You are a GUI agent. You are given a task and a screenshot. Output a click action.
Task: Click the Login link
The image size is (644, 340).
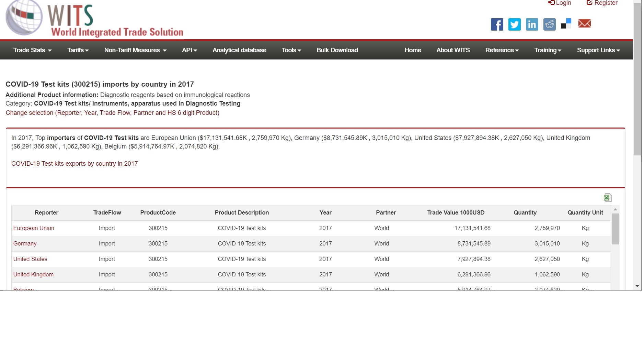tap(560, 3)
